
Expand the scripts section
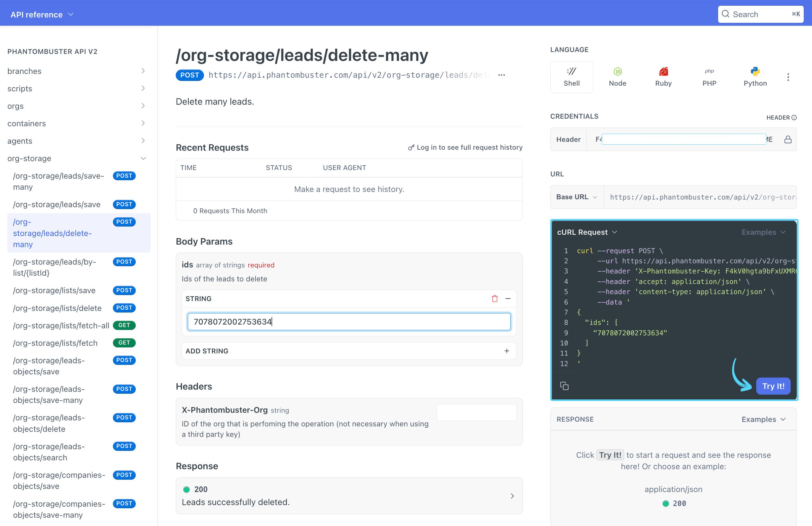[x=143, y=89]
